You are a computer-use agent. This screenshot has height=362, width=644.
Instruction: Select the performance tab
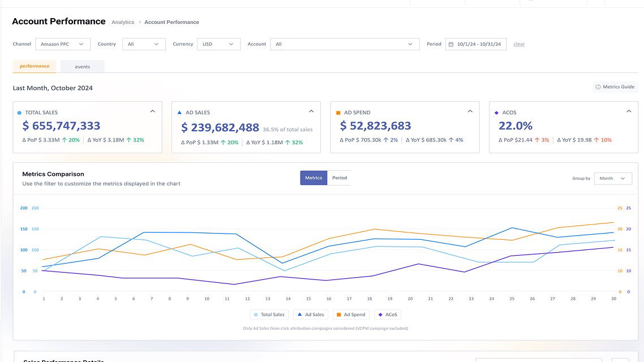coord(35,66)
